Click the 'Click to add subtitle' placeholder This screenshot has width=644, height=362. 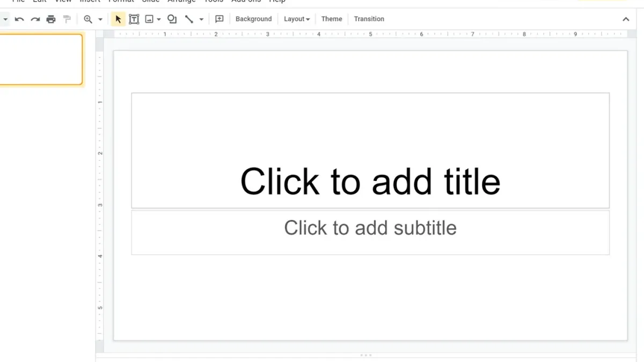click(x=370, y=232)
